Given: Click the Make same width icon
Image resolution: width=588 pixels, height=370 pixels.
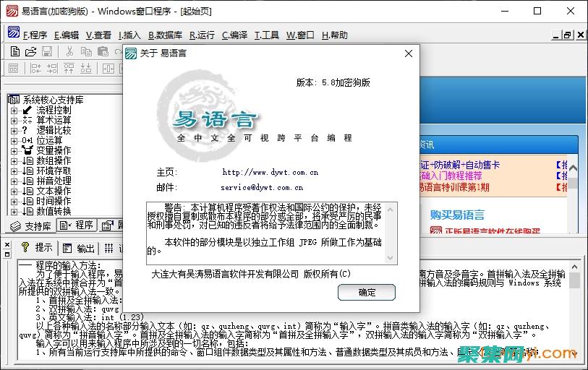Looking at the screenshot, I should (x=108, y=68).
